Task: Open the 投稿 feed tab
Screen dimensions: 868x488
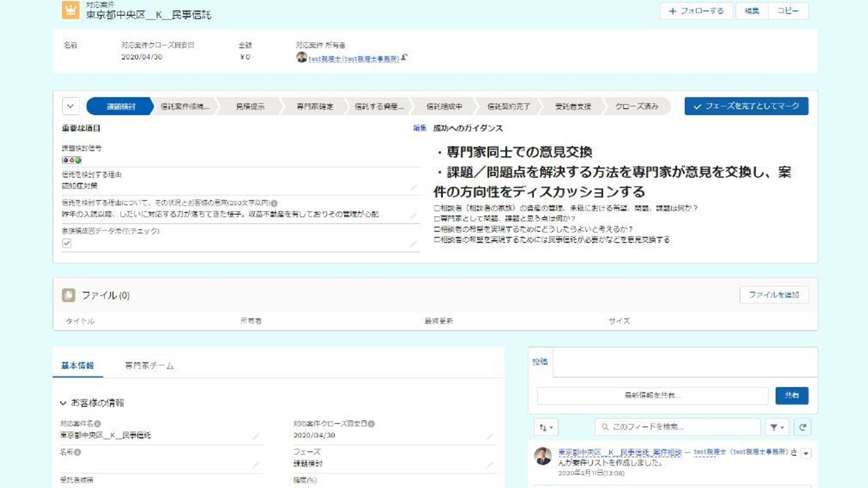Action: (x=540, y=362)
